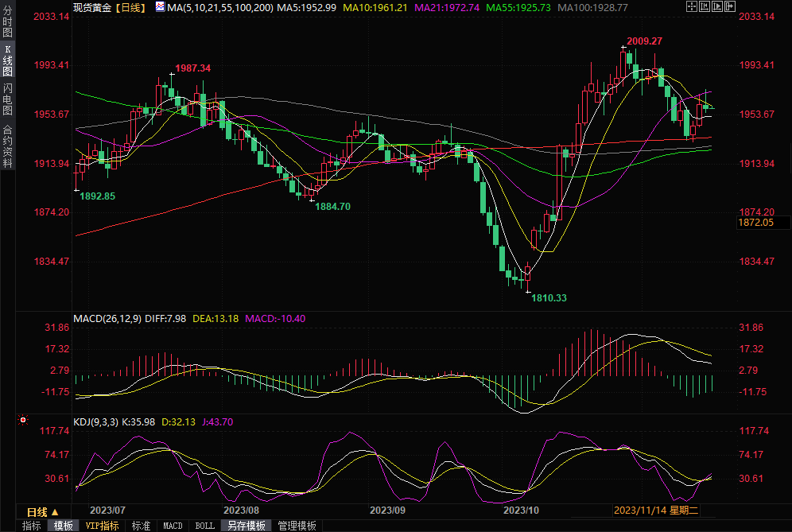Apply the BOLL template

204,526
